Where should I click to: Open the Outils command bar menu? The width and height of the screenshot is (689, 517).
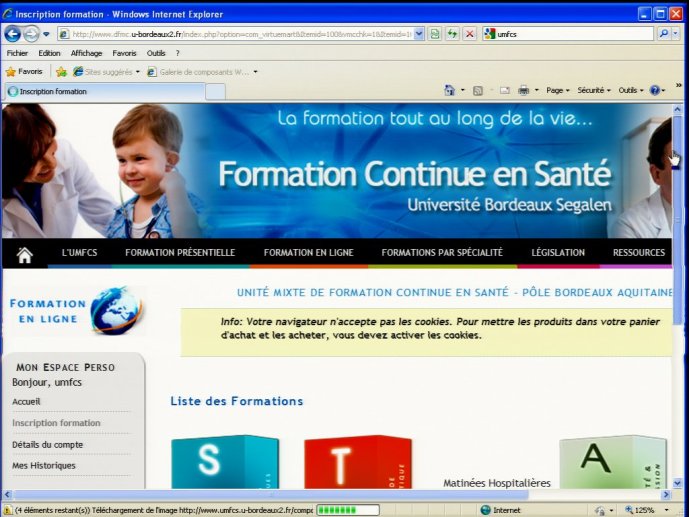tap(631, 90)
